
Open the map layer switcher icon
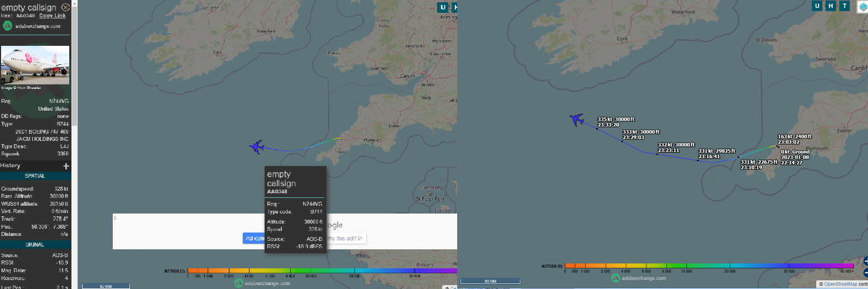[x=862, y=6]
